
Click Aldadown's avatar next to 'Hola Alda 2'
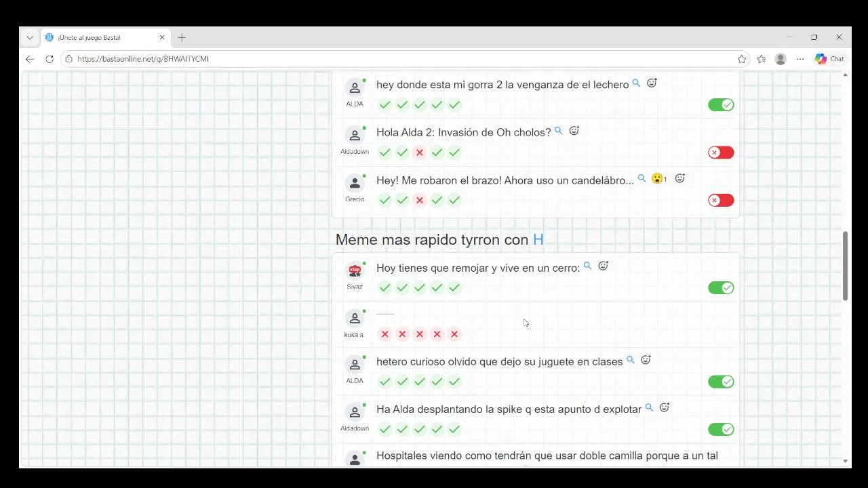(355, 136)
